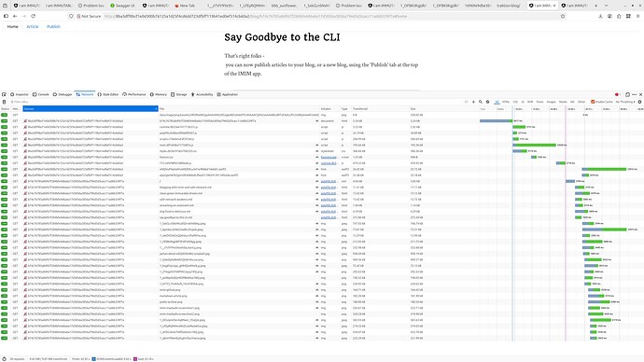Sort by the Status column header
The height and width of the screenshot is (362, 644).
click(6, 109)
